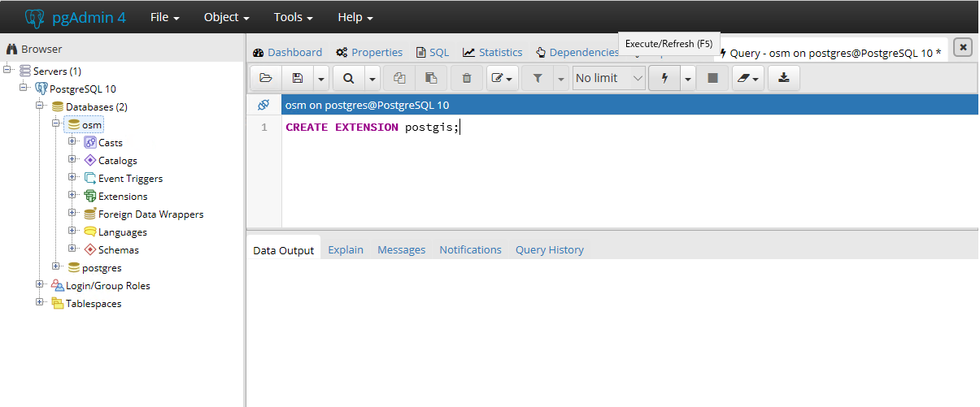Open the Tools menu
Screen dimensions: 980x407
point(293,17)
